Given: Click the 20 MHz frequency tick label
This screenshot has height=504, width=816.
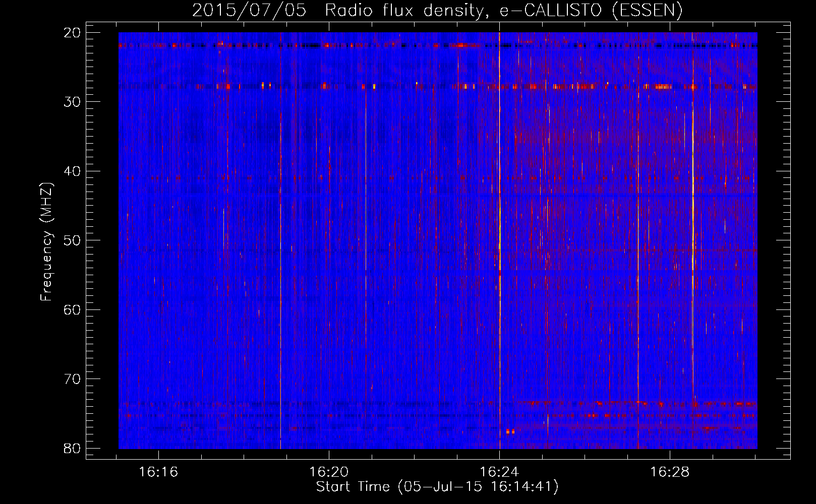Looking at the screenshot, I should coord(72,33).
